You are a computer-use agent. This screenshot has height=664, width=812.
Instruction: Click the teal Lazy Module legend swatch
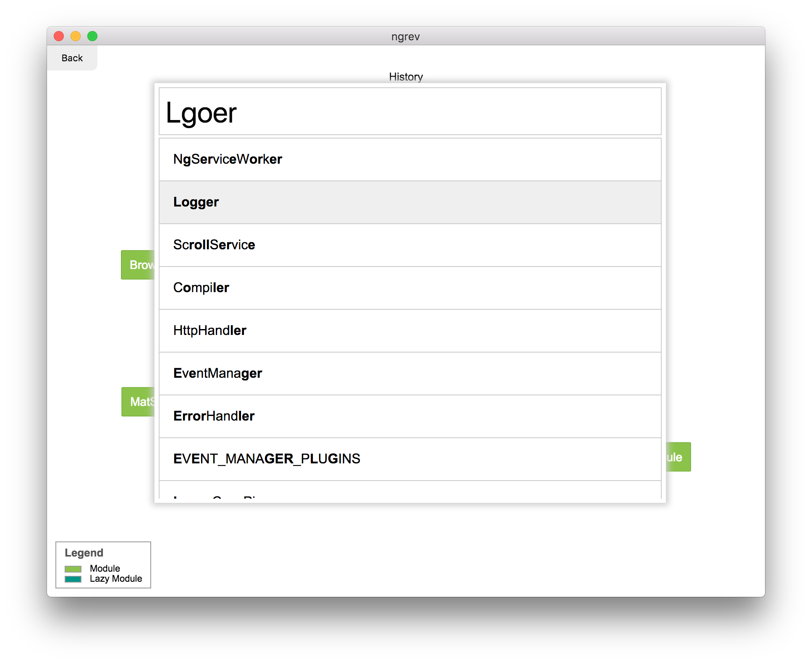pyautogui.click(x=73, y=579)
